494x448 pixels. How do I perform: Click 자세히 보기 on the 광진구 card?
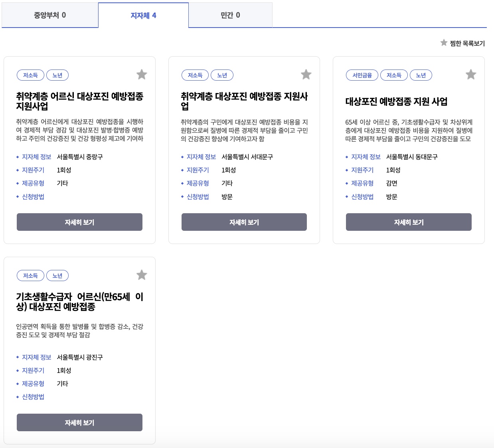pos(79,422)
